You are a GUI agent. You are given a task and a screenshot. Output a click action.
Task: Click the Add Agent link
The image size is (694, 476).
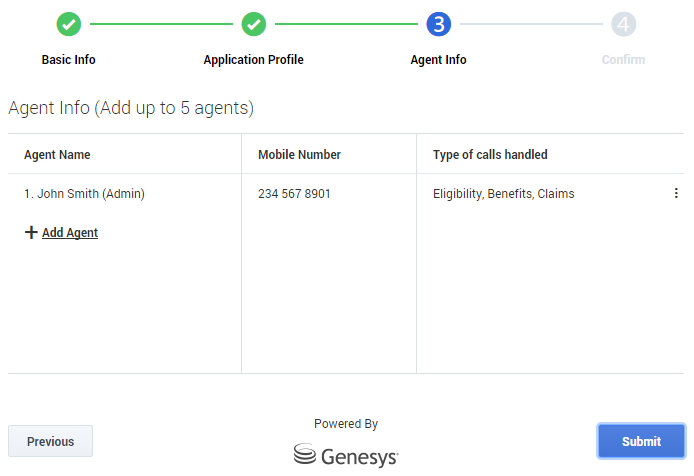(x=70, y=233)
